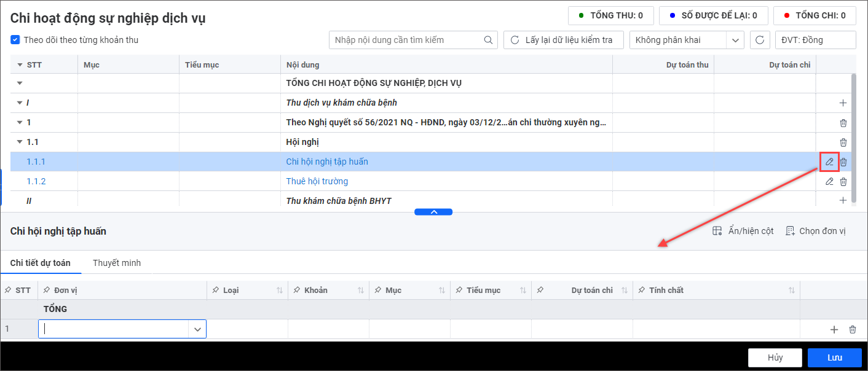Click the search content input field
868x371 pixels.
(x=406, y=40)
